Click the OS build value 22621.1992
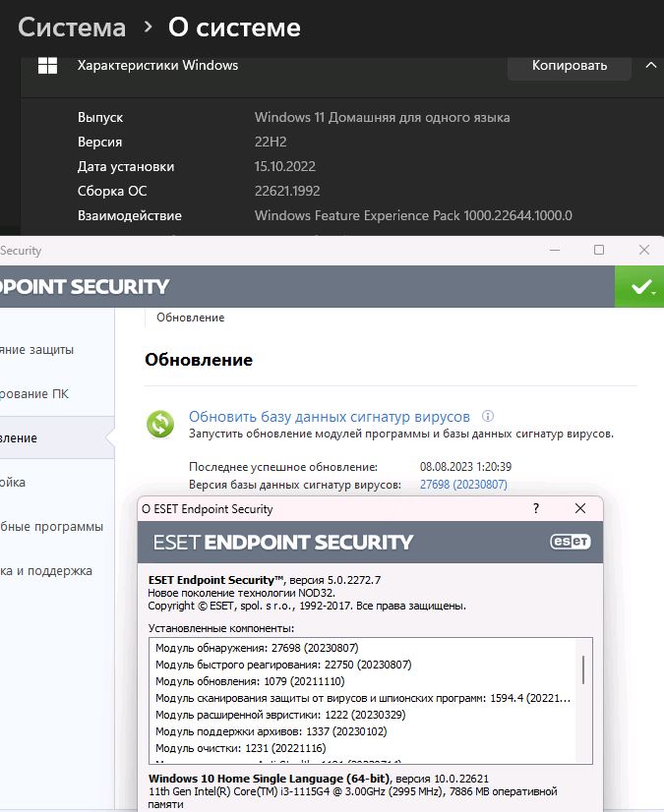This screenshot has height=812, width=664. pyautogui.click(x=287, y=191)
